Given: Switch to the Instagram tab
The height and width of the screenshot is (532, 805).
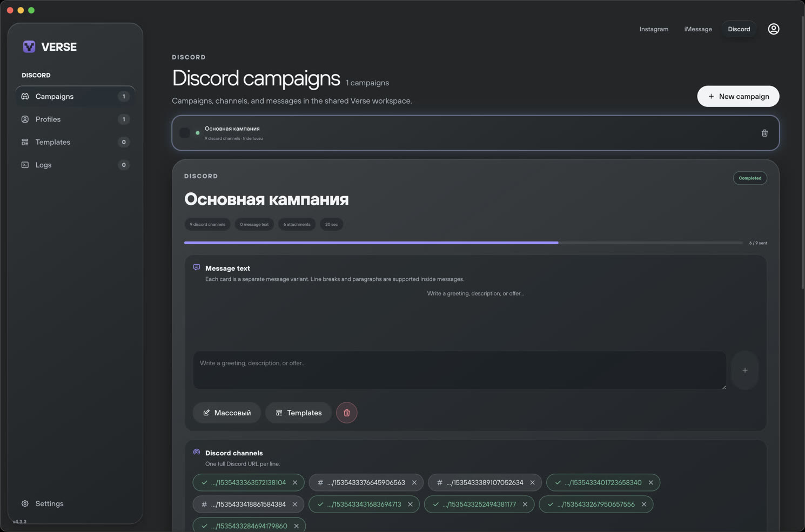Looking at the screenshot, I should click(654, 29).
